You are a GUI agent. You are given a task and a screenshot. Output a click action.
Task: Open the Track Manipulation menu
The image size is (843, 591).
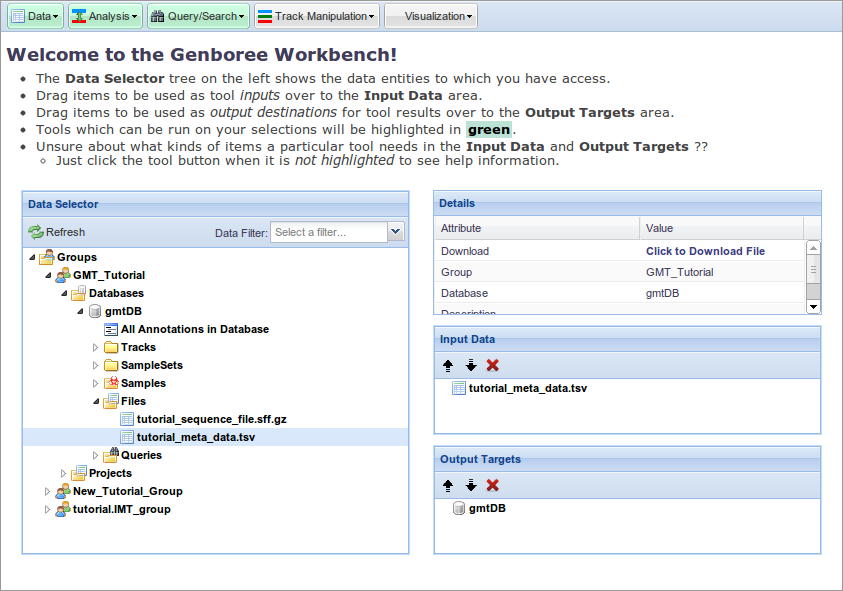[317, 16]
